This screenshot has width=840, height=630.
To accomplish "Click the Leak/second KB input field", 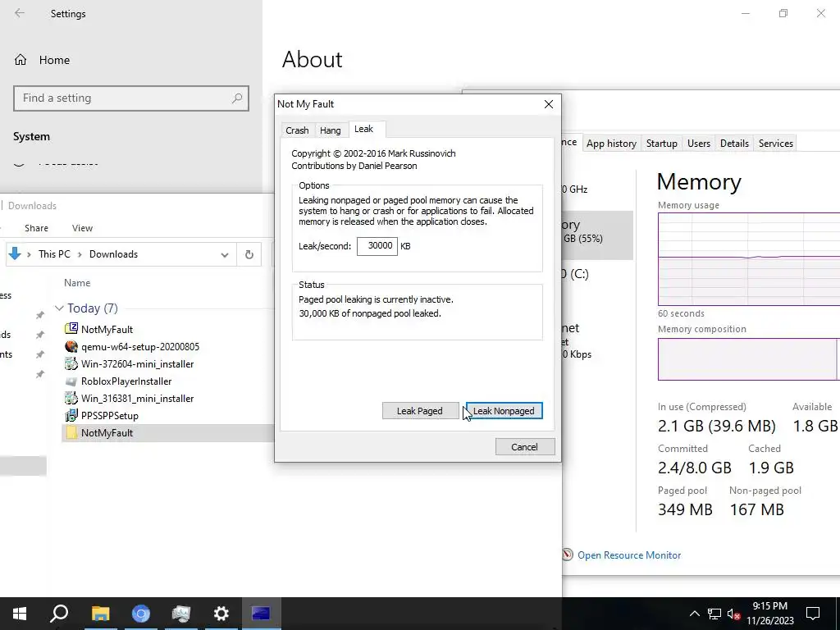I will [x=377, y=246].
